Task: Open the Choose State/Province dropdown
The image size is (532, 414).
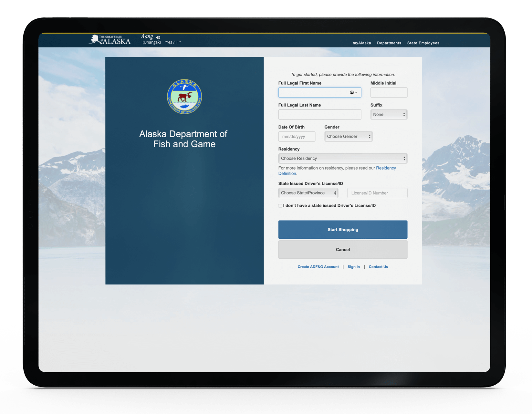Action: [308, 193]
